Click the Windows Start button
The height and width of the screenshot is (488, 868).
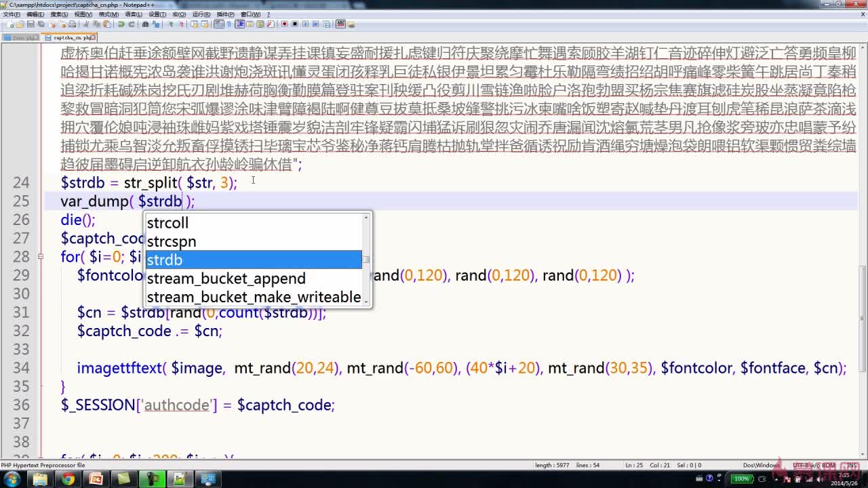click(12, 479)
